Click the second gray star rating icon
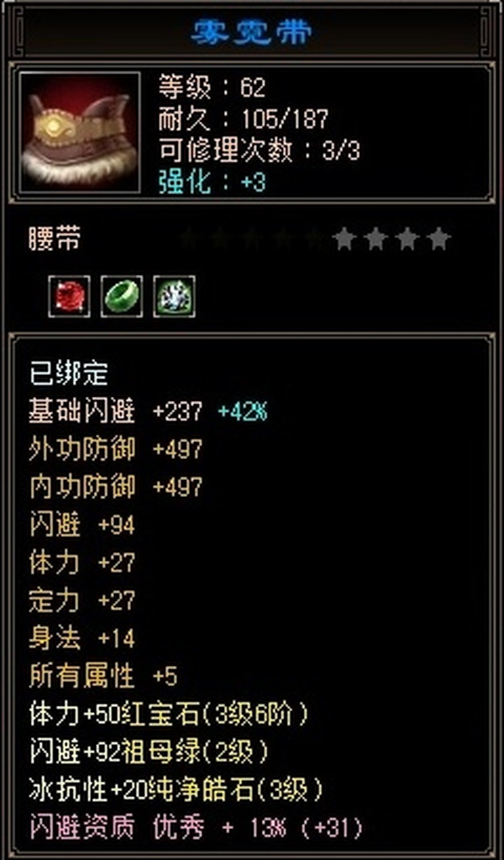 click(x=375, y=240)
